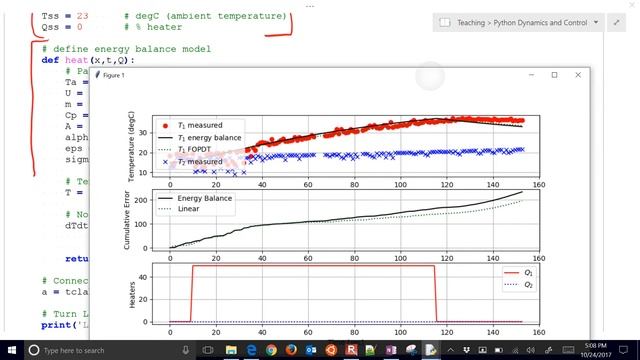Open the Ubuntu app on the taskbar
Image resolution: width=640 pixels, height=360 pixels.
331,350
